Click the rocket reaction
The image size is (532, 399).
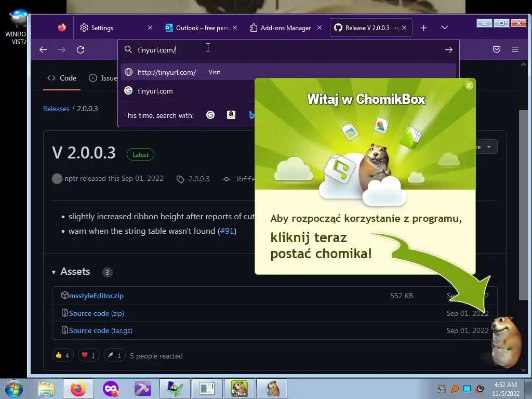tap(114, 355)
